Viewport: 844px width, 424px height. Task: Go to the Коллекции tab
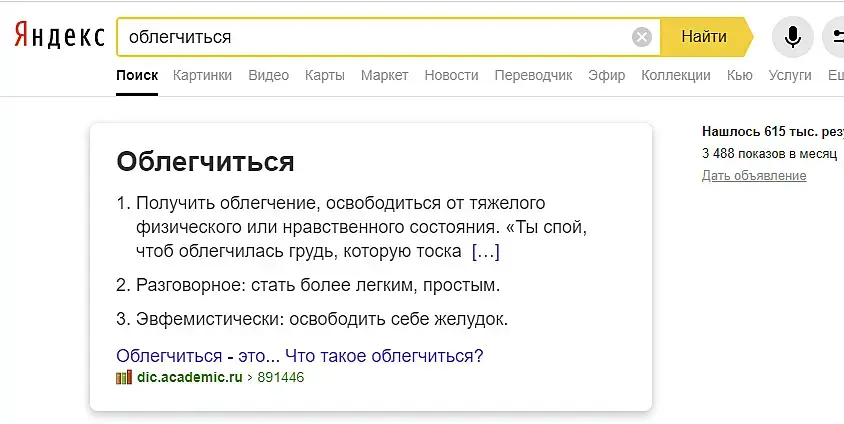676,75
